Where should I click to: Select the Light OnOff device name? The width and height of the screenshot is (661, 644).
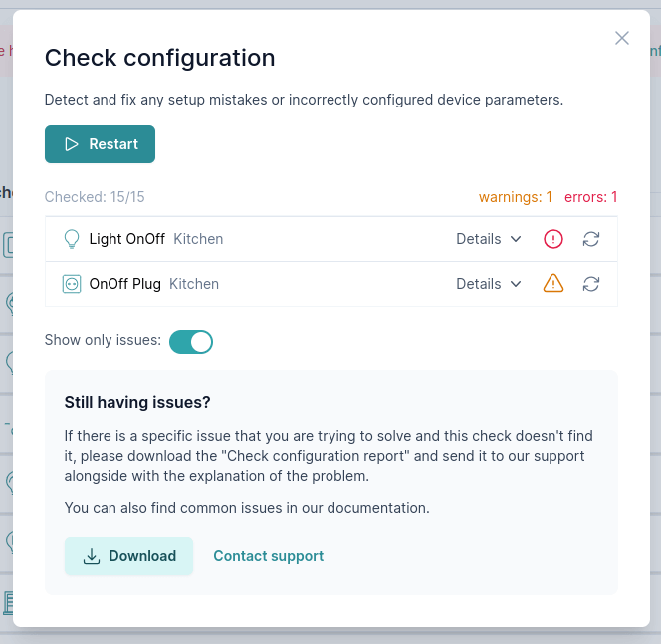click(x=126, y=239)
